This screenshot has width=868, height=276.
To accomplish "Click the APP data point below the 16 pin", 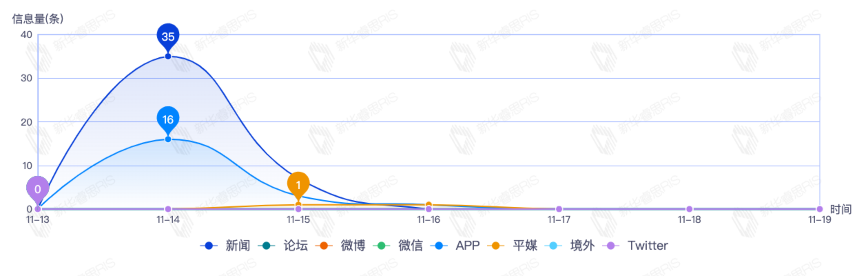I will point(168,139).
